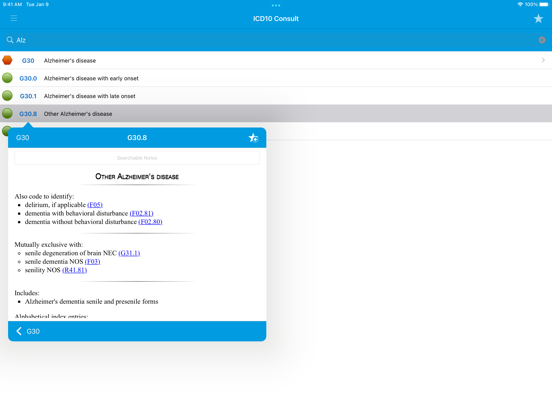Open the F02.80 link

point(150,222)
